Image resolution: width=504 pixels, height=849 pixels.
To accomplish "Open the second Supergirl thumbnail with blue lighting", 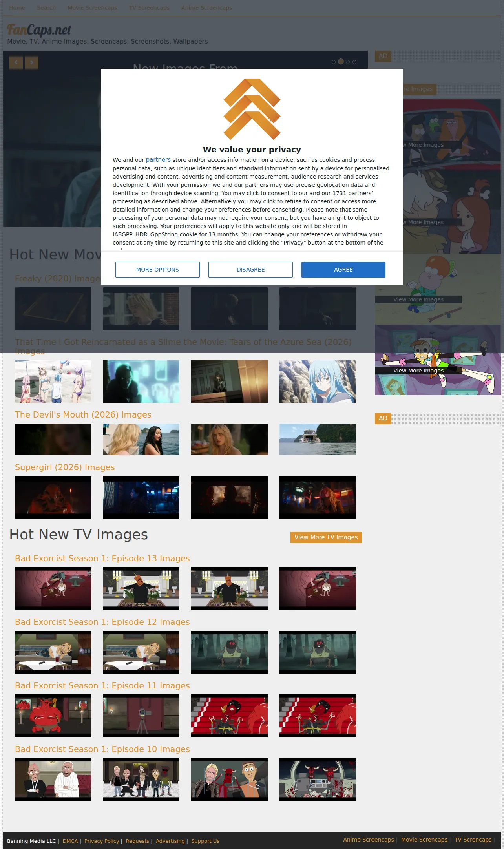I will pyautogui.click(x=141, y=497).
